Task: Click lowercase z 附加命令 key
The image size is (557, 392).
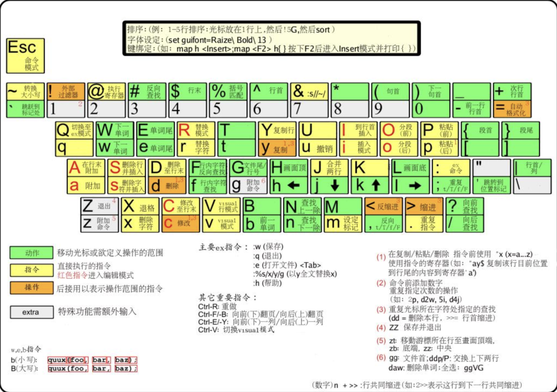Action: (100, 224)
